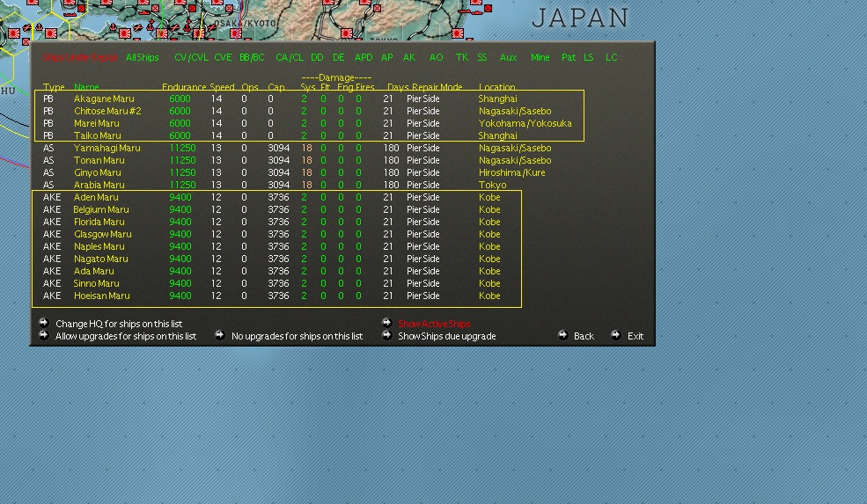The image size is (867, 504).
Task: Filter list by CVE ships
Action: 223,57
